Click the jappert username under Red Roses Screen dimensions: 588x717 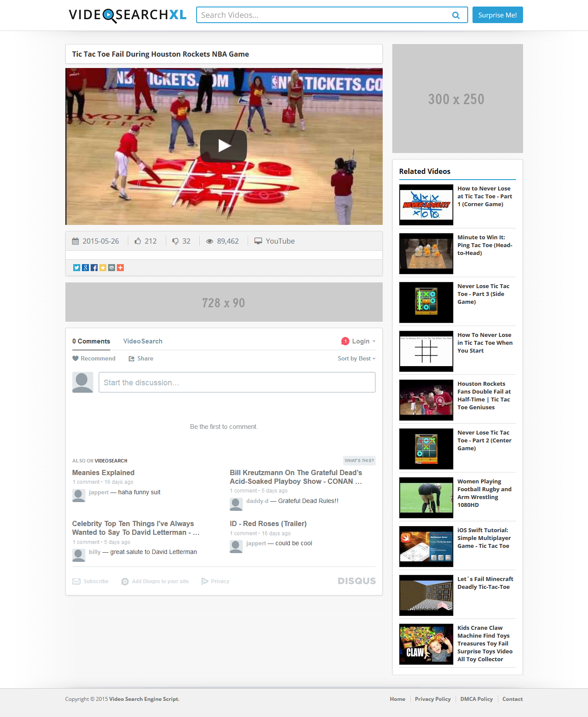[256, 543]
